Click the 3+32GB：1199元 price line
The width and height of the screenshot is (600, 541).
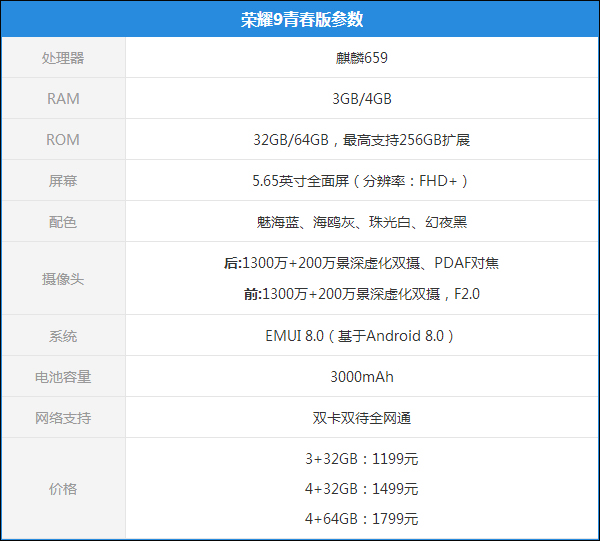[361, 460]
